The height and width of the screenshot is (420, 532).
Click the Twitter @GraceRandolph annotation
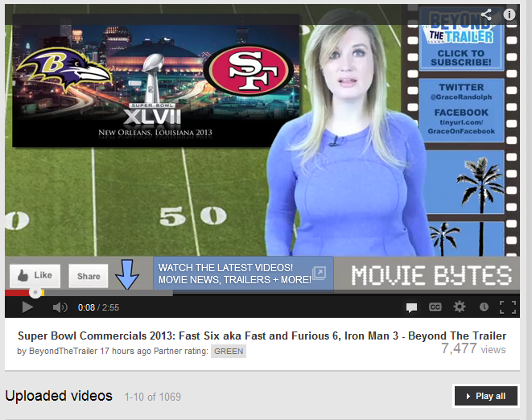pyautogui.click(x=461, y=92)
